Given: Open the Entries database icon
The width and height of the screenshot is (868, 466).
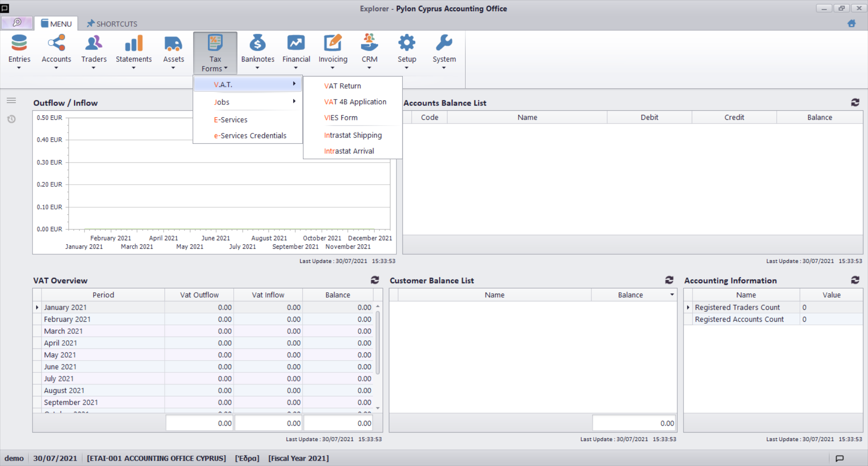Looking at the screenshot, I should point(19,43).
